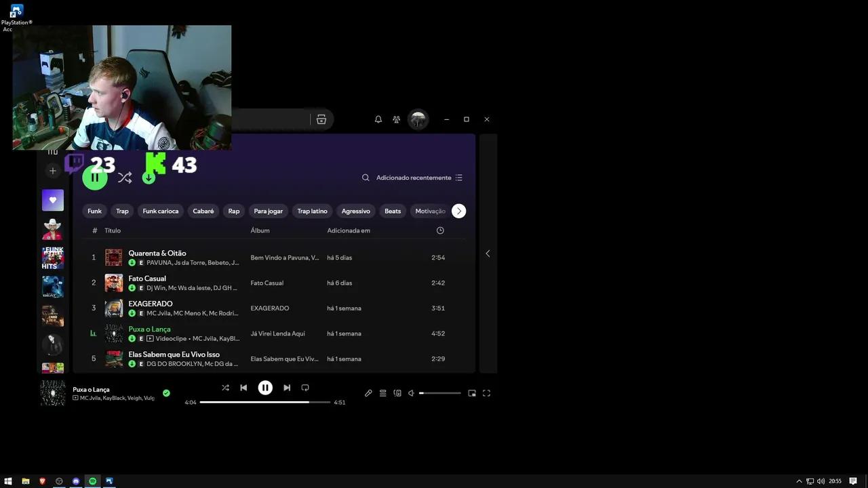Create a new playlist with the plus button
Viewport: 868px width, 488px height.
pyautogui.click(x=53, y=171)
